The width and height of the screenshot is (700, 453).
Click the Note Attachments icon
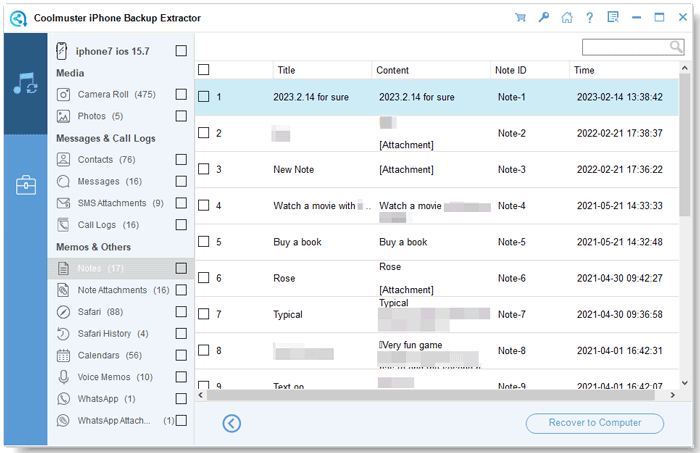pos(63,290)
